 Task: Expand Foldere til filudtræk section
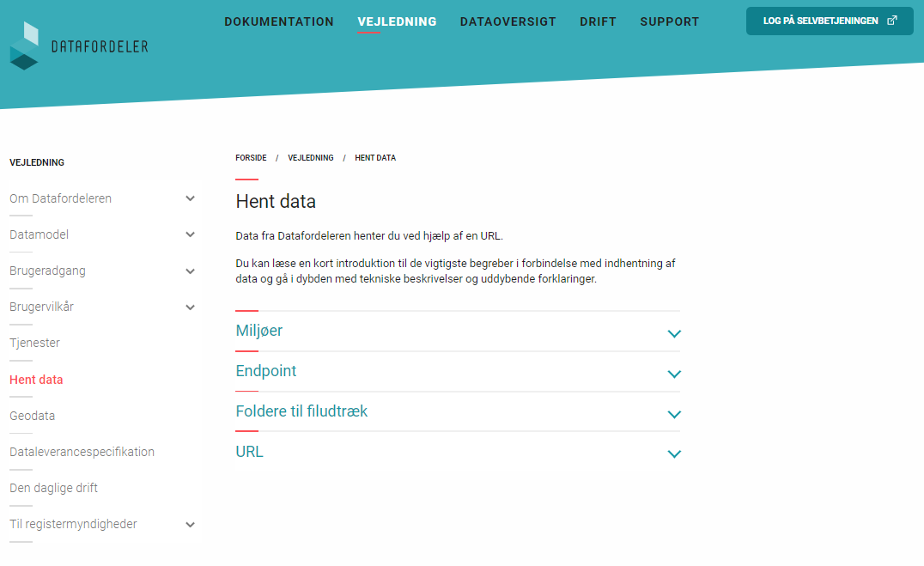(x=673, y=414)
